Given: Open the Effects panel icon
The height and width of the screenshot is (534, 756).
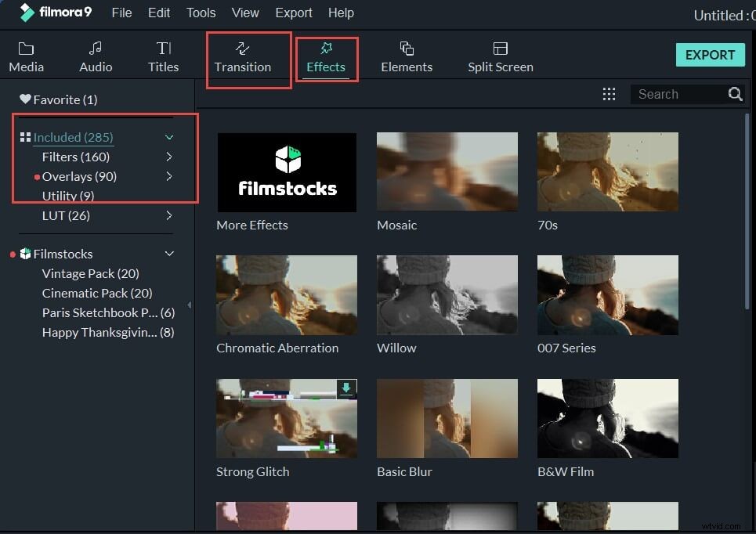Looking at the screenshot, I should pos(325,55).
